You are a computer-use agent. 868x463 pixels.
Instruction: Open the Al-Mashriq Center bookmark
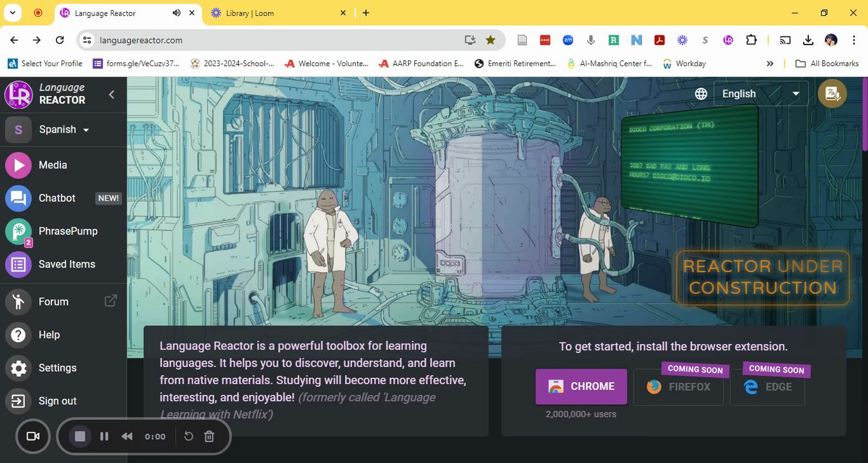pos(610,63)
